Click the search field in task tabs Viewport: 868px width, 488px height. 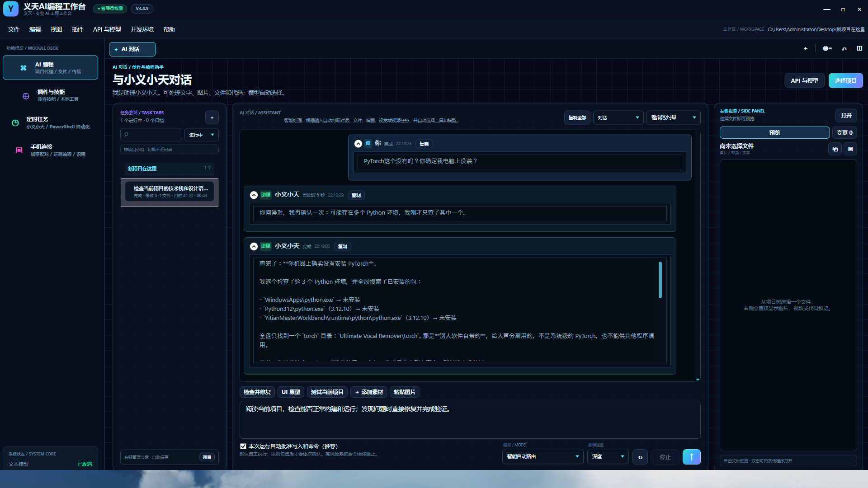(151, 135)
